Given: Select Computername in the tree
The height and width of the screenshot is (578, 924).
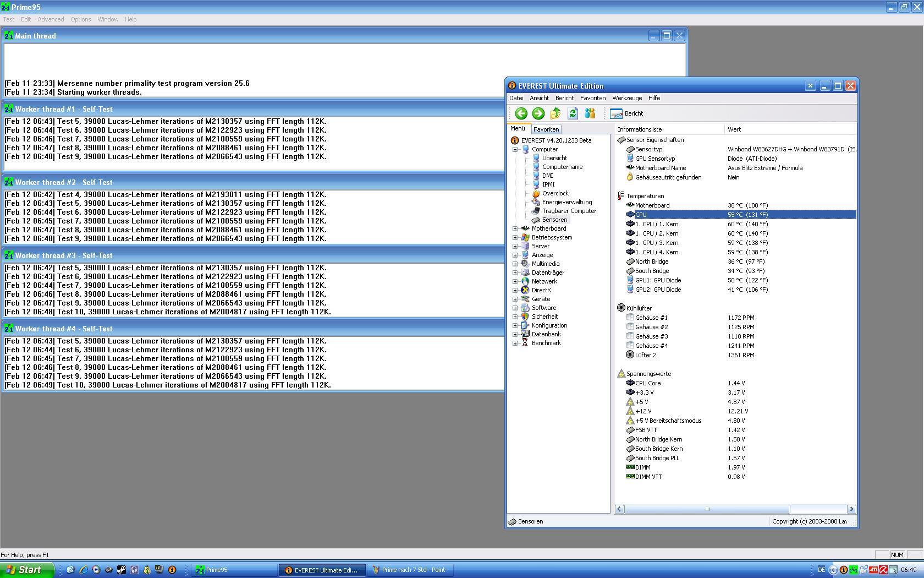Looking at the screenshot, I should (562, 167).
